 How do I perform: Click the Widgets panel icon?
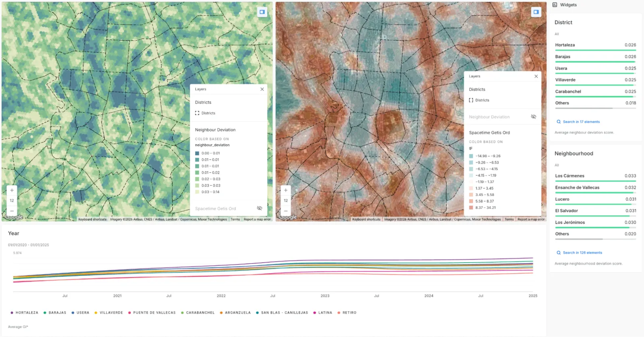(555, 5)
